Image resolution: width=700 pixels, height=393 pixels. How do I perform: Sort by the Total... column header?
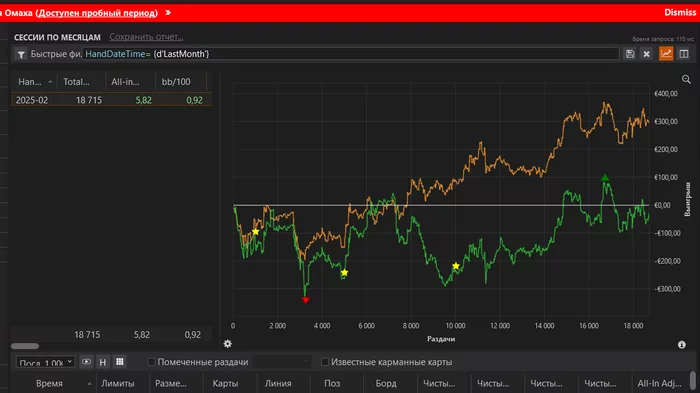click(x=81, y=82)
